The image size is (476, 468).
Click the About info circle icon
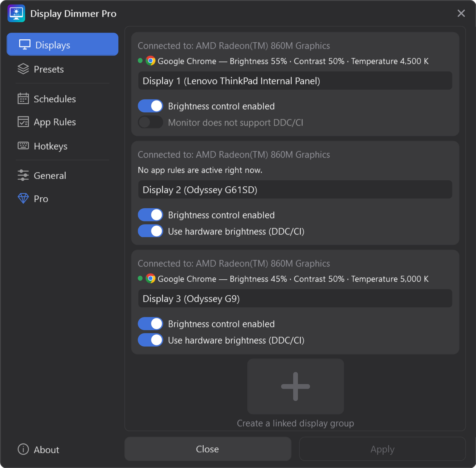coord(23,449)
